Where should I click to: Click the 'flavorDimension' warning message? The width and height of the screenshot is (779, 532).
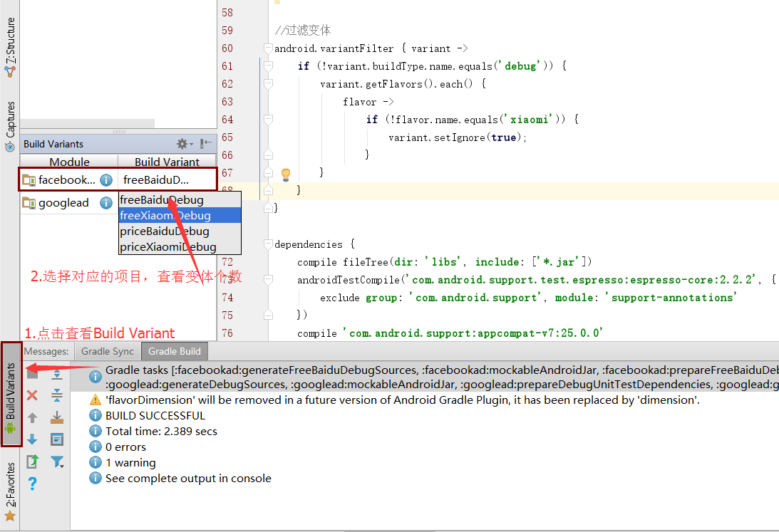click(402, 400)
